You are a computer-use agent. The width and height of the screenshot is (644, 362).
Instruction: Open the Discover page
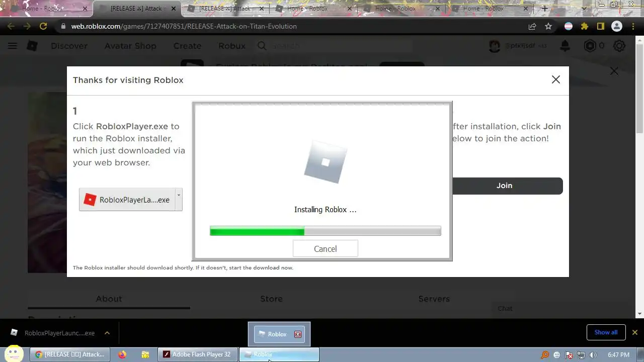(69, 46)
